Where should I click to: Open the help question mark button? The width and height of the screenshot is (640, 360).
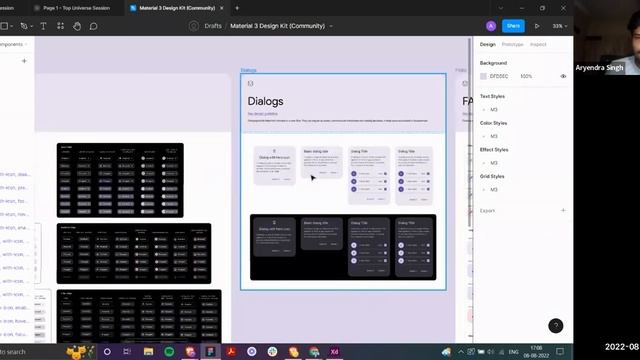[556, 326]
